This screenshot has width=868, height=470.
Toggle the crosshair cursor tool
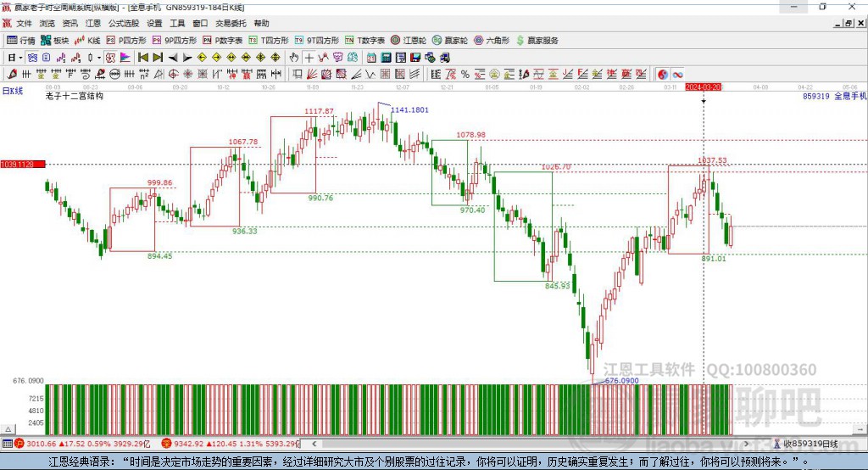click(x=309, y=58)
